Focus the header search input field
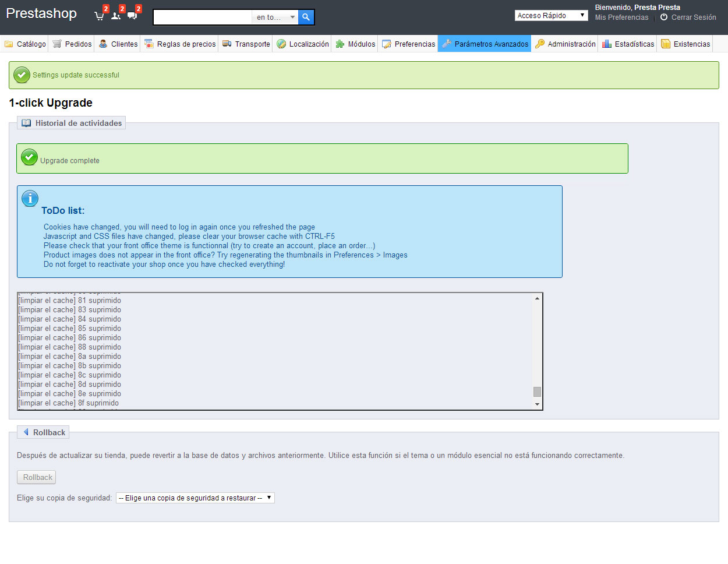Viewport: 728px width, 564px height. click(203, 17)
